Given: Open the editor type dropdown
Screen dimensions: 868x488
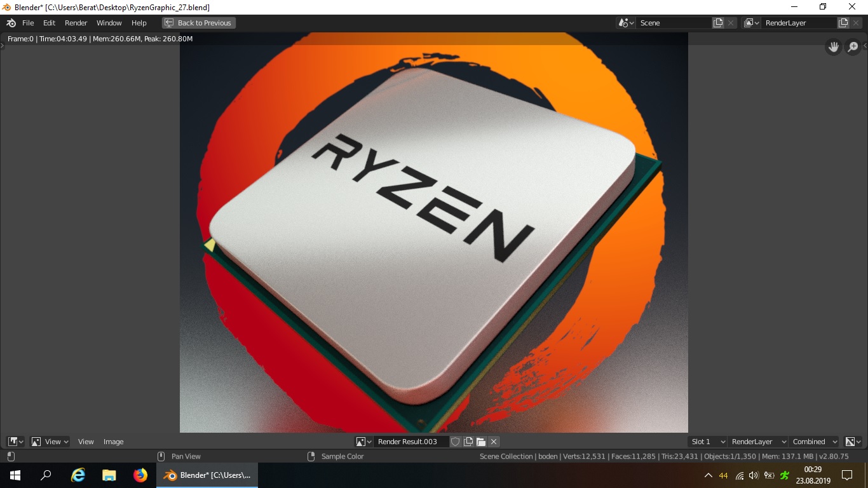Looking at the screenshot, I should pos(16,442).
